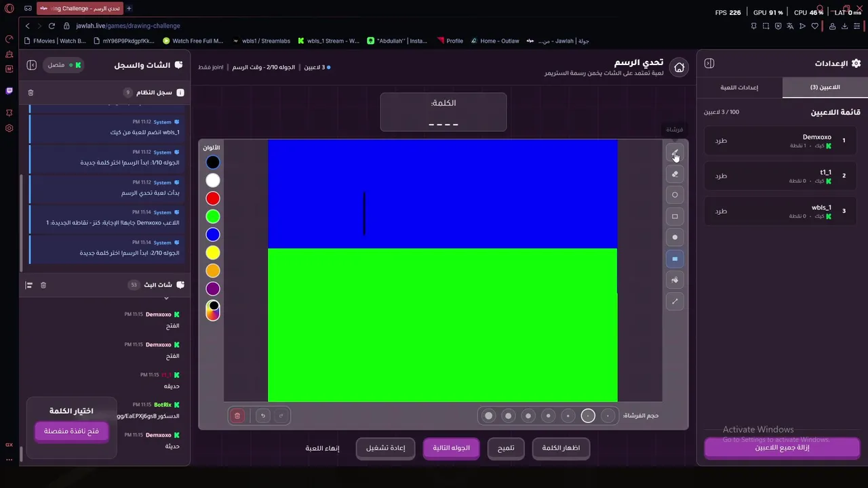
Task: Select the smallest brush size
Action: [608, 415]
